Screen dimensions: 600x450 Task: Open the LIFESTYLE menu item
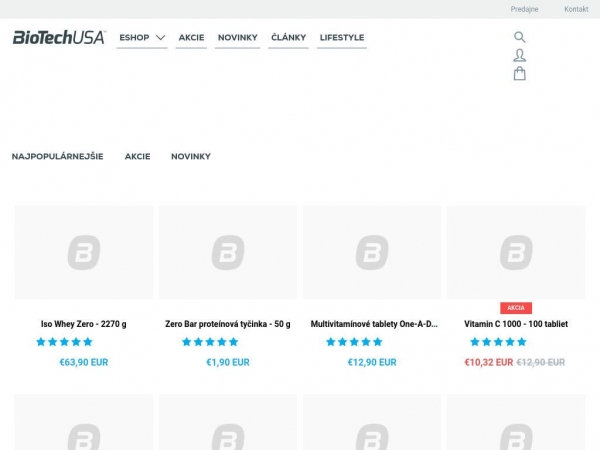(x=342, y=38)
